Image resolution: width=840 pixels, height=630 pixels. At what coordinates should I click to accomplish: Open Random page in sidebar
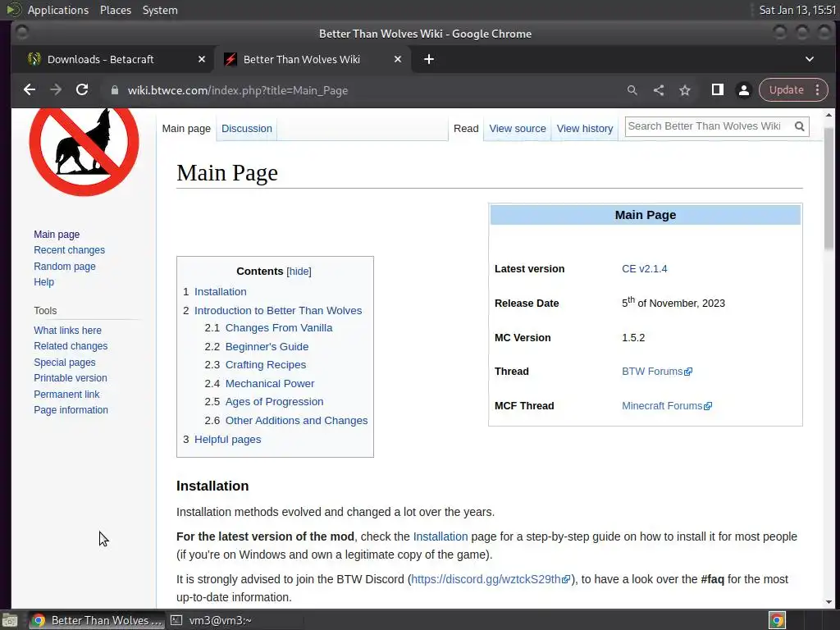tap(64, 267)
